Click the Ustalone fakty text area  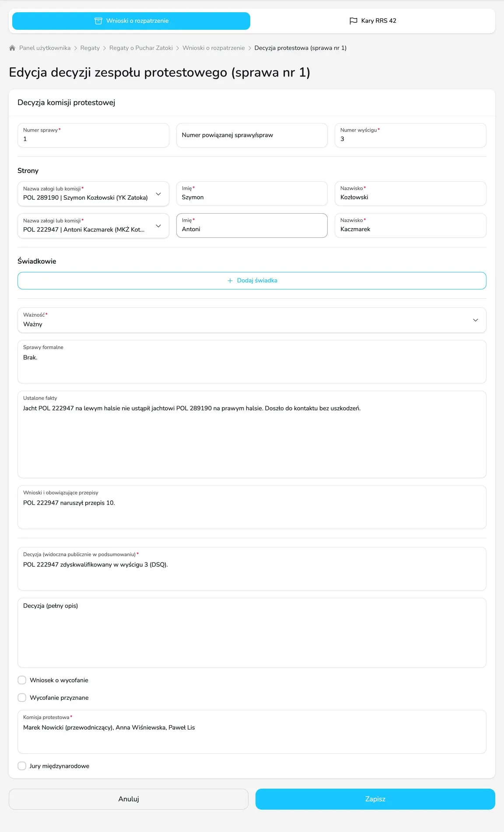(252, 434)
